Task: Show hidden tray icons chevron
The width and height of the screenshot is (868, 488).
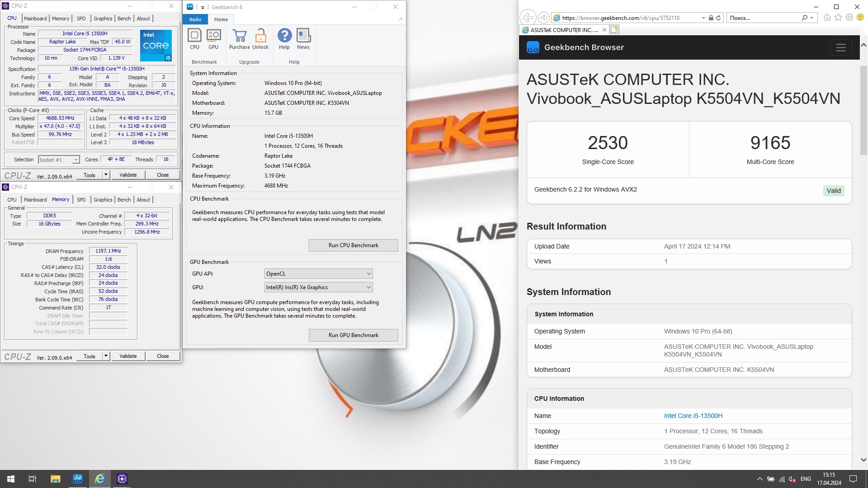Action: [759, 479]
